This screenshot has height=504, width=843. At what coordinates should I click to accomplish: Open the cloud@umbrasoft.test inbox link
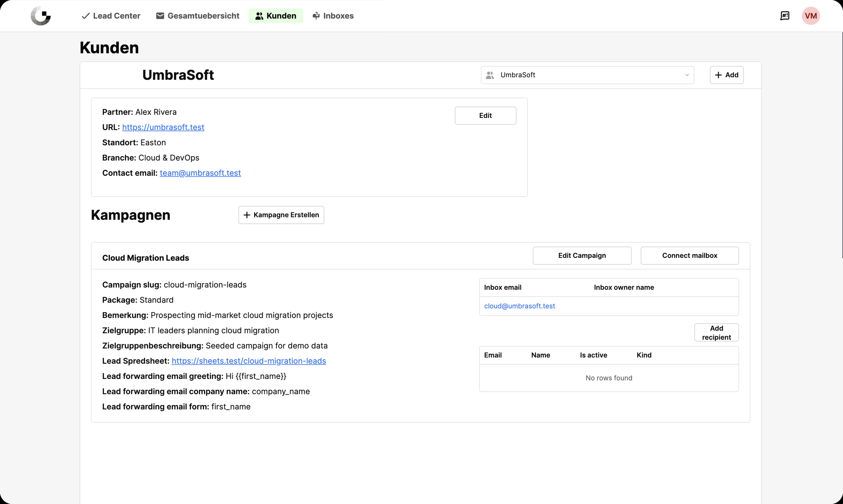(519, 306)
